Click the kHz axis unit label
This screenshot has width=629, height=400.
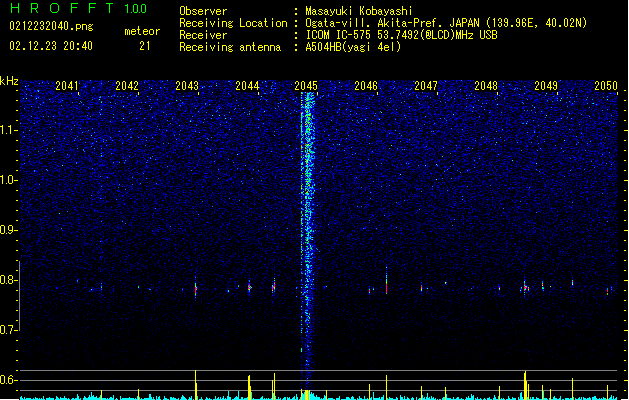[9, 81]
